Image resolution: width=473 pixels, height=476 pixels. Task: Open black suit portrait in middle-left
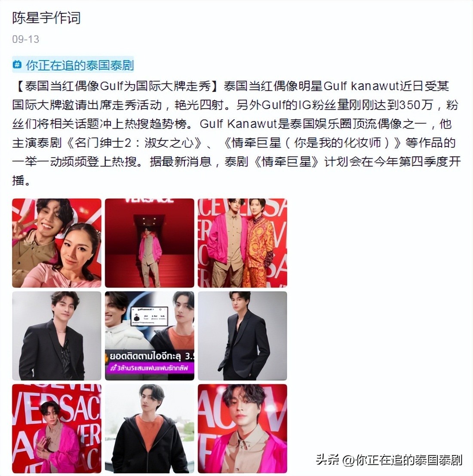[x=56, y=336]
